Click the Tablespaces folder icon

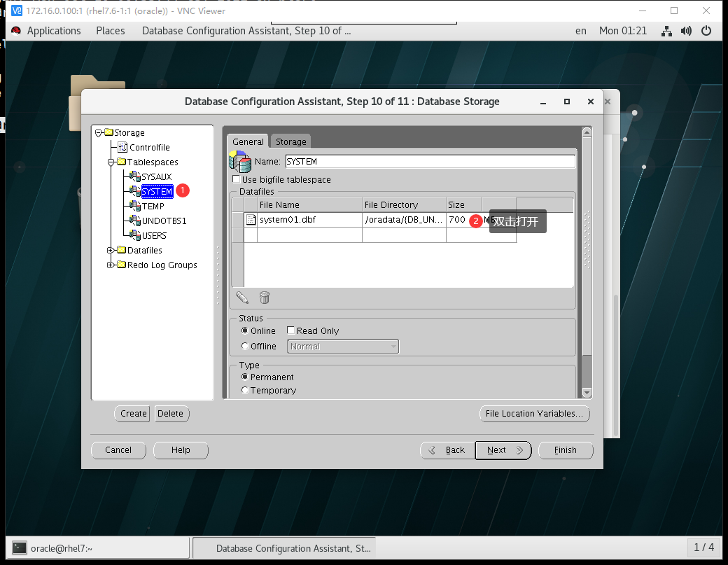click(122, 162)
